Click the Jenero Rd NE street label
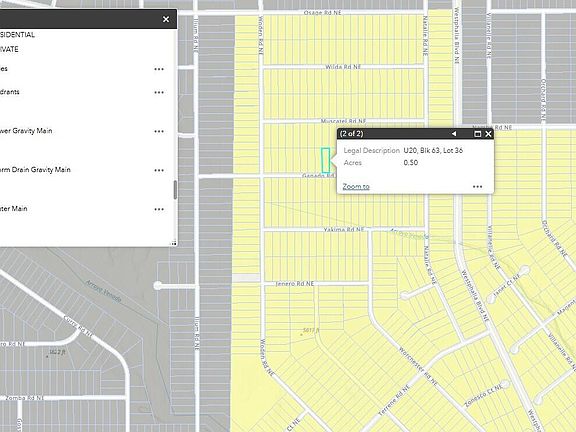Screen dimensions: 576x432 coord(295,284)
